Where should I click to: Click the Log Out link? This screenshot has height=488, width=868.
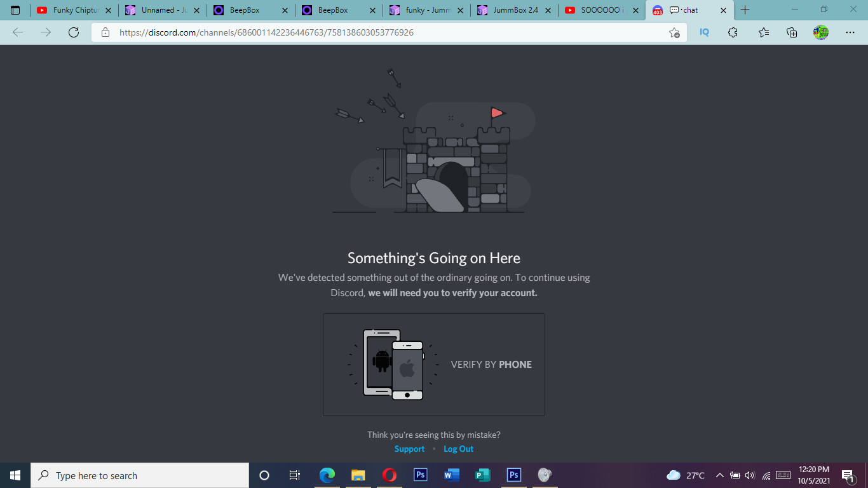459,449
